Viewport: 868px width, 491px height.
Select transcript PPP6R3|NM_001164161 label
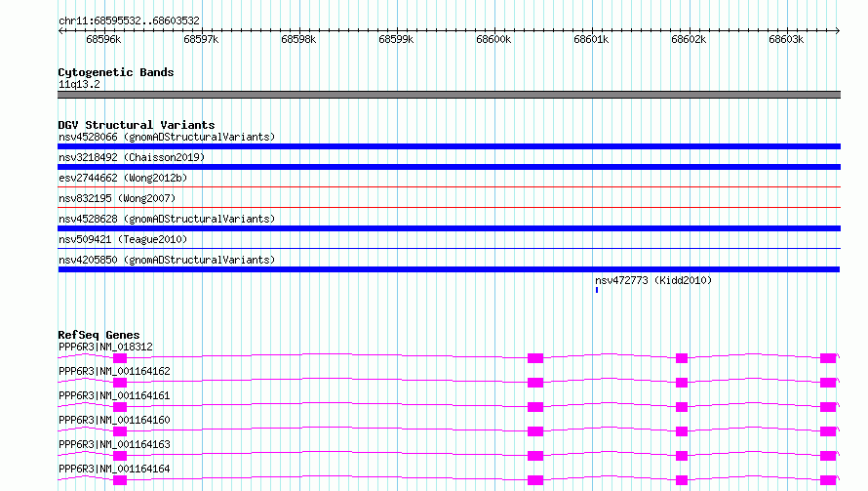tap(114, 395)
